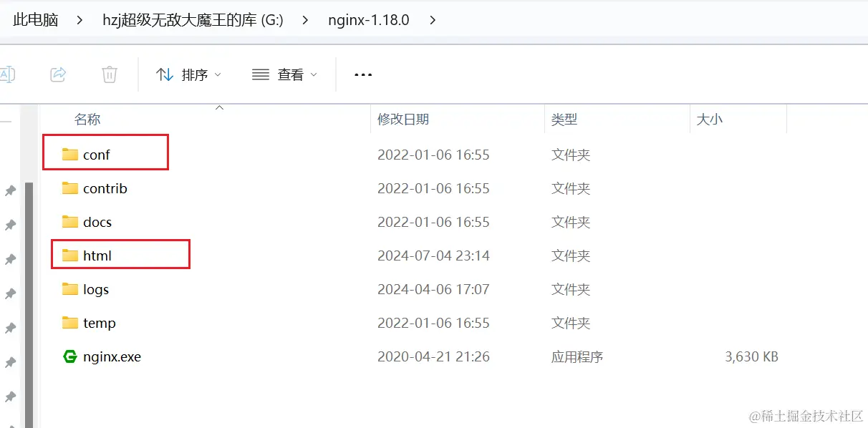Viewport: 868px width, 428px height.
Task: Select the temp folder name
Action: click(100, 323)
